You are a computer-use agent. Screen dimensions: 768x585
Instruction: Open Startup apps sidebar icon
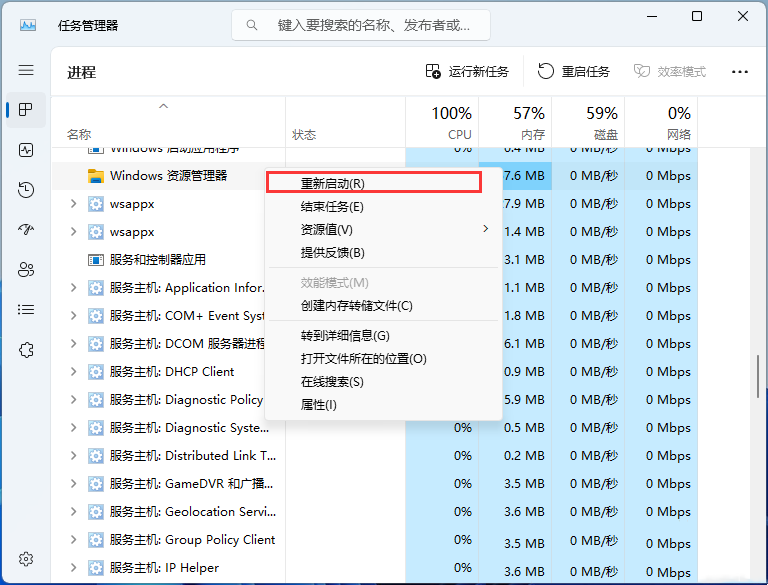[26, 230]
